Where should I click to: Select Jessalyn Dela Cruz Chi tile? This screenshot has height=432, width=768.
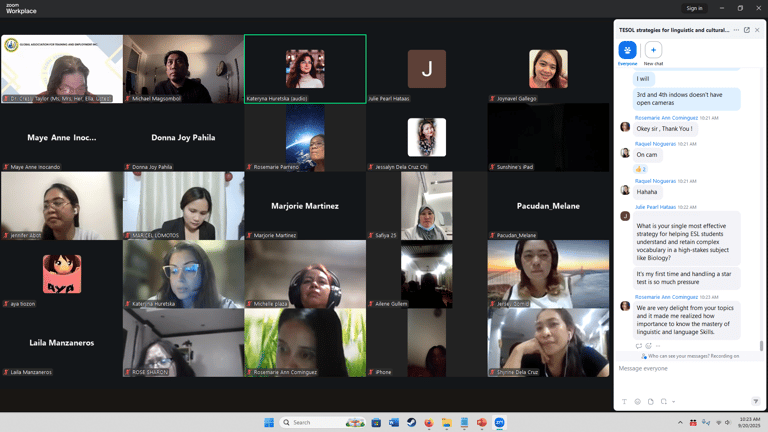pyautogui.click(x=427, y=138)
